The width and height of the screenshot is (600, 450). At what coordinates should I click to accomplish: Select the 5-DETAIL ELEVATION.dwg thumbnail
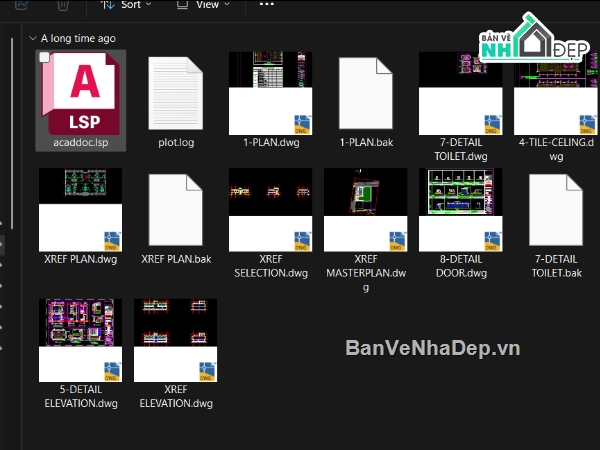pyautogui.click(x=80, y=341)
